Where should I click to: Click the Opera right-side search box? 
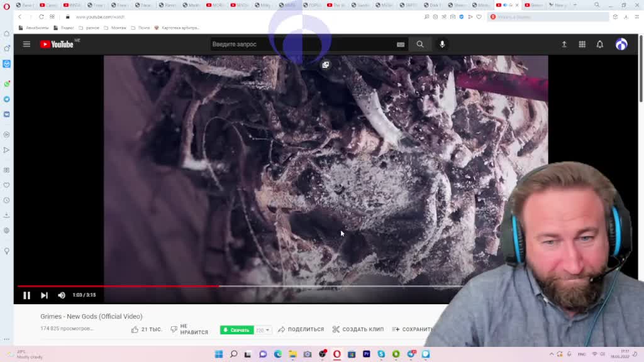tap(548, 17)
